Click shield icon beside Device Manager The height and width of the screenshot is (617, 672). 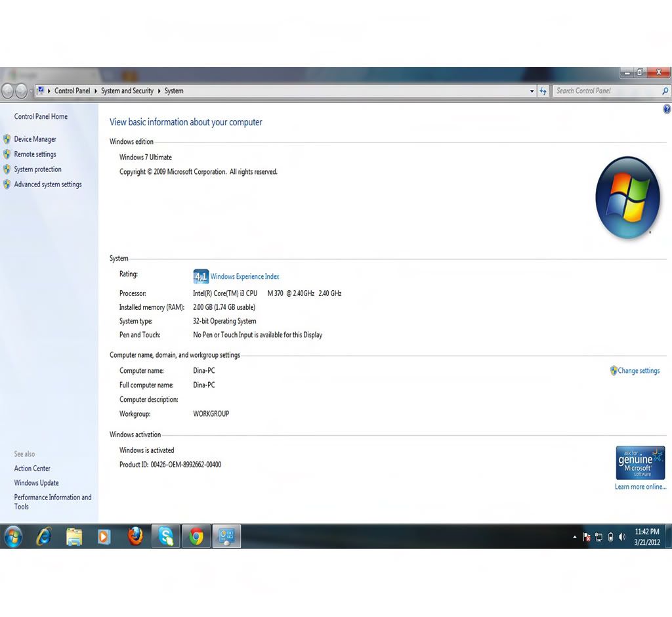[x=7, y=139]
